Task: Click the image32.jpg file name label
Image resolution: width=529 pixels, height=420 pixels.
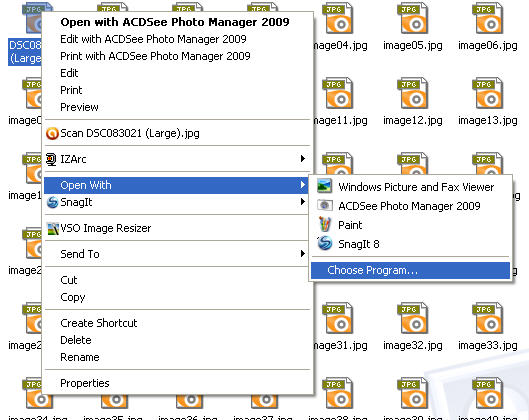Action: tap(413, 345)
